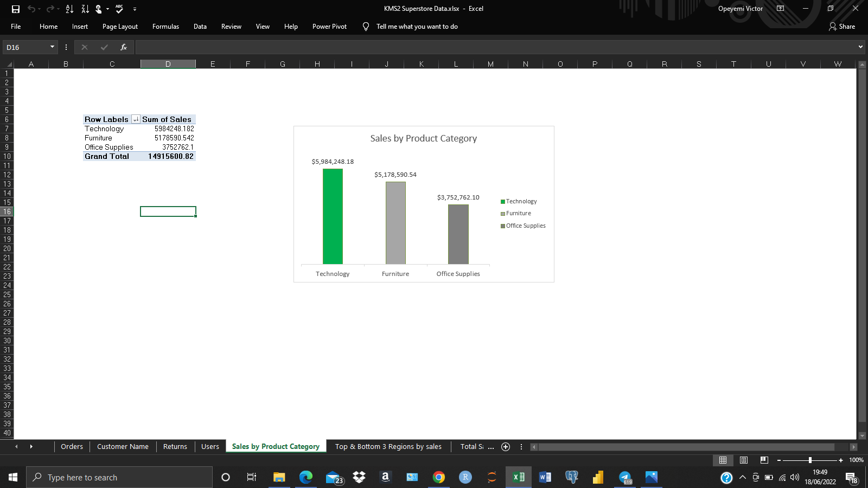Select the Sort A to Z icon
This screenshot has height=488, width=868.
point(69,9)
